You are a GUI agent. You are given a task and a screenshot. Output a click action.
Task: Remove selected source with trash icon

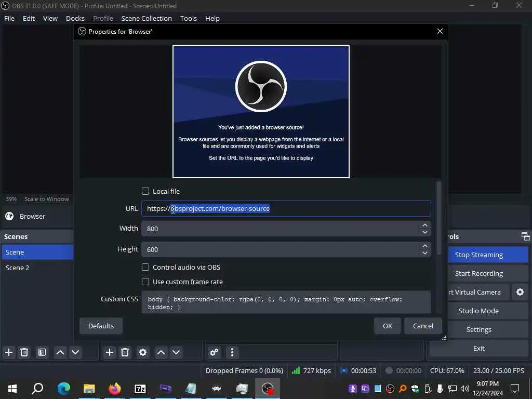pos(125,352)
